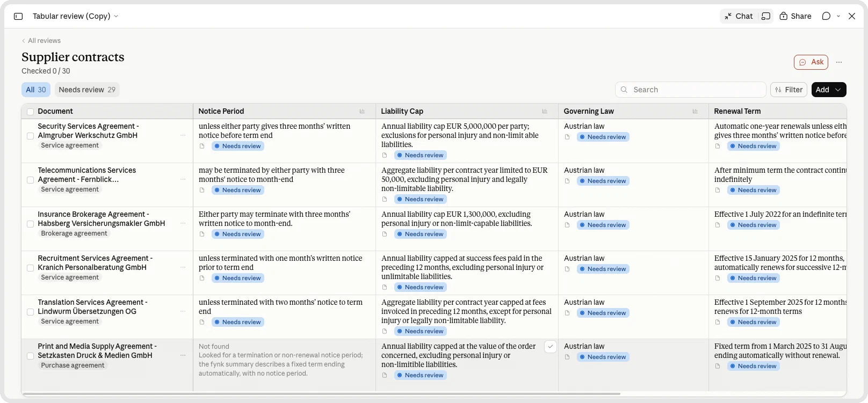Open row menu for Telecommunications Services Agreement
868x403 pixels.
pyautogui.click(x=183, y=179)
